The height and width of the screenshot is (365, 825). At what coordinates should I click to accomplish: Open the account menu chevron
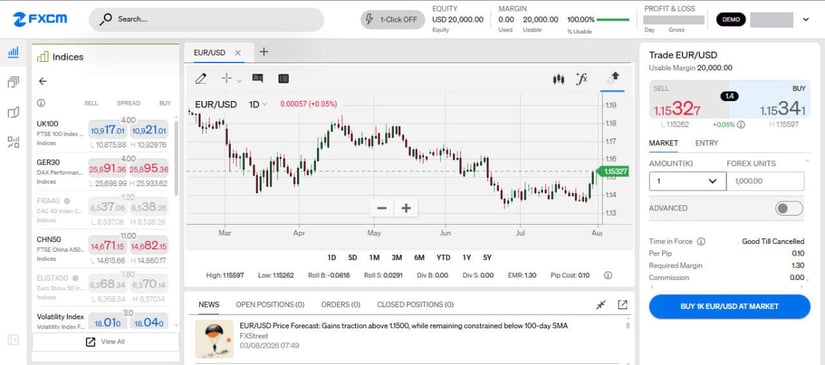coord(806,19)
